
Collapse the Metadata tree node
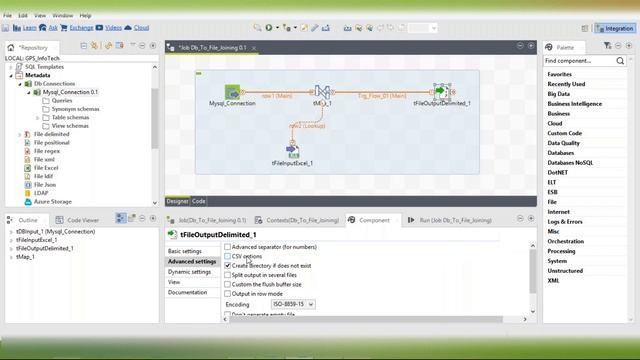(x=11, y=76)
